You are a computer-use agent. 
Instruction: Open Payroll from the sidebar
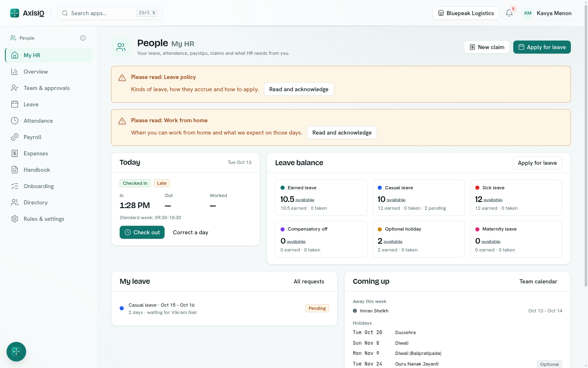point(49,137)
